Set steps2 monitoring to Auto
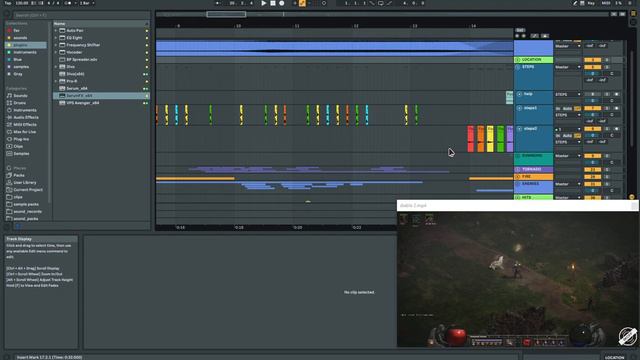 point(567,136)
